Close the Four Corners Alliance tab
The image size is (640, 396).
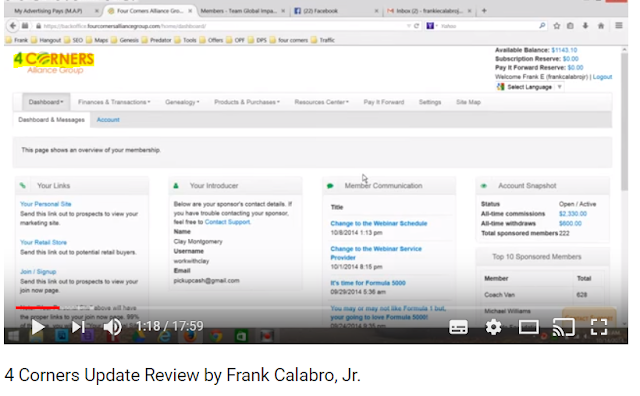190,11
